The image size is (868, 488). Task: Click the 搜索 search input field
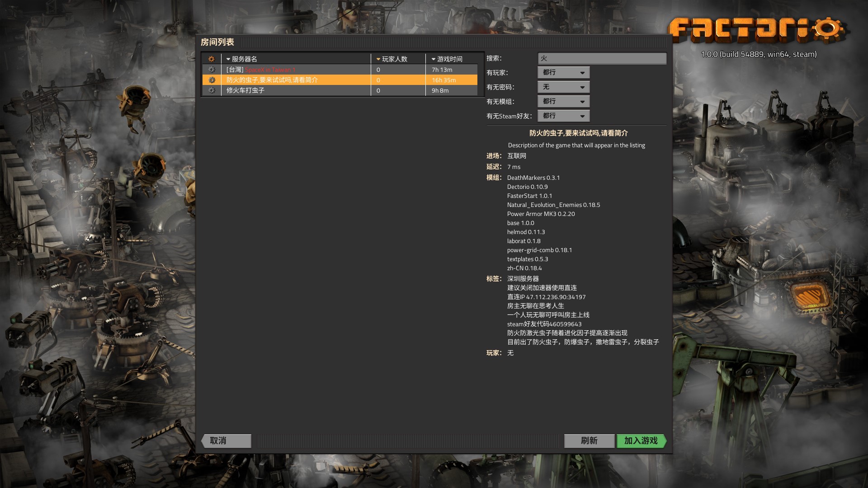click(602, 58)
